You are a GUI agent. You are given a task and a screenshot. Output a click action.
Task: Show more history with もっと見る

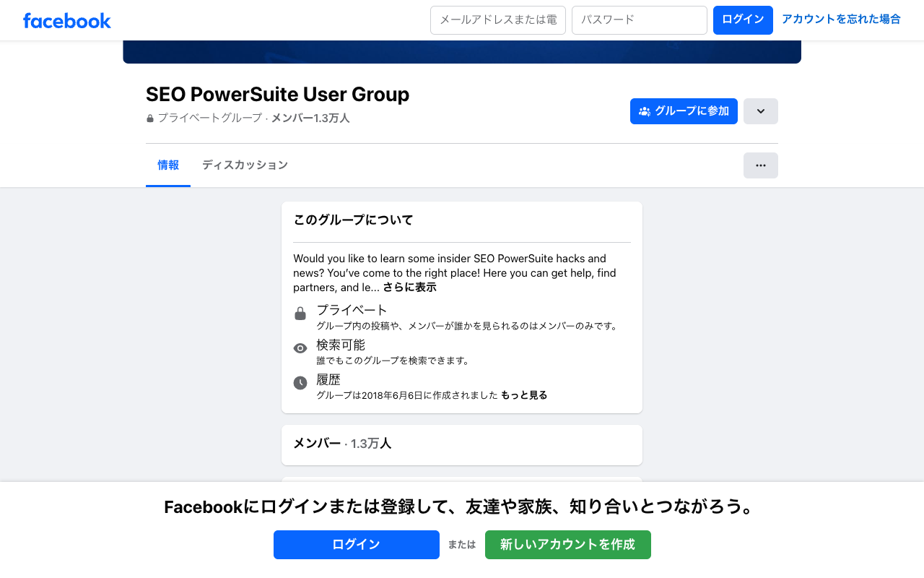click(524, 395)
